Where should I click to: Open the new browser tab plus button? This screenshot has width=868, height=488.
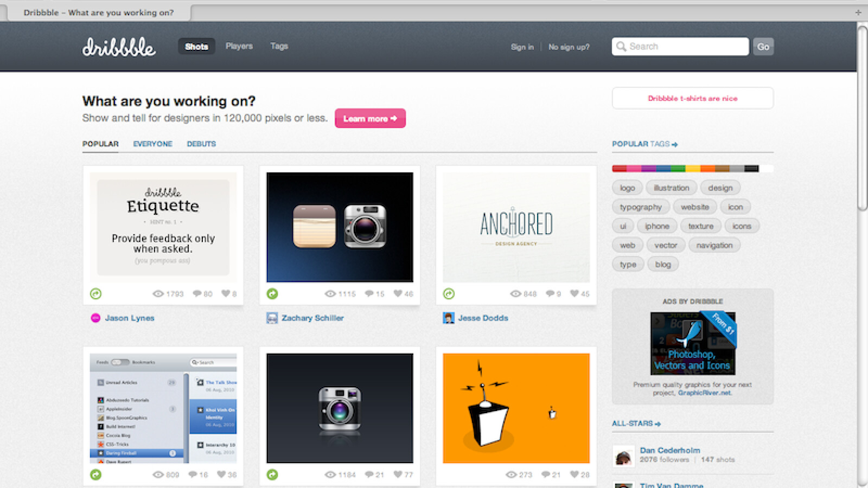pos(858,12)
